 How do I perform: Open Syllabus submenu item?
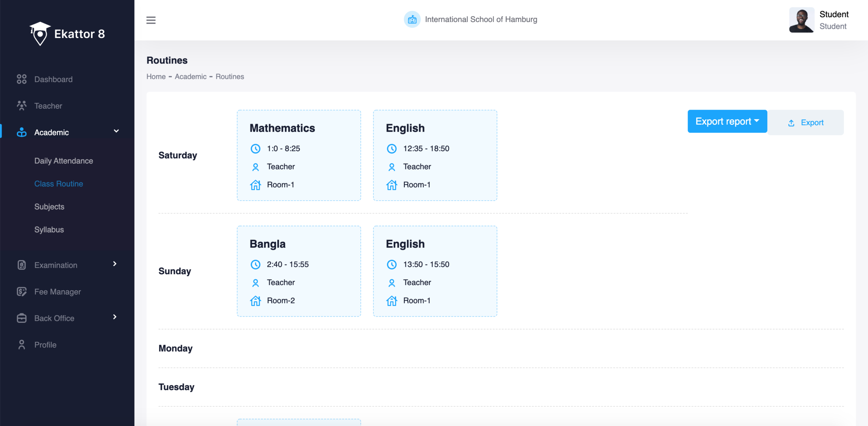click(49, 229)
